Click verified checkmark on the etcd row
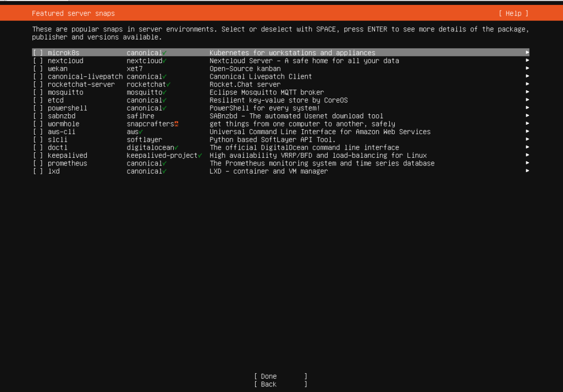The width and height of the screenshot is (563, 392). click(164, 101)
